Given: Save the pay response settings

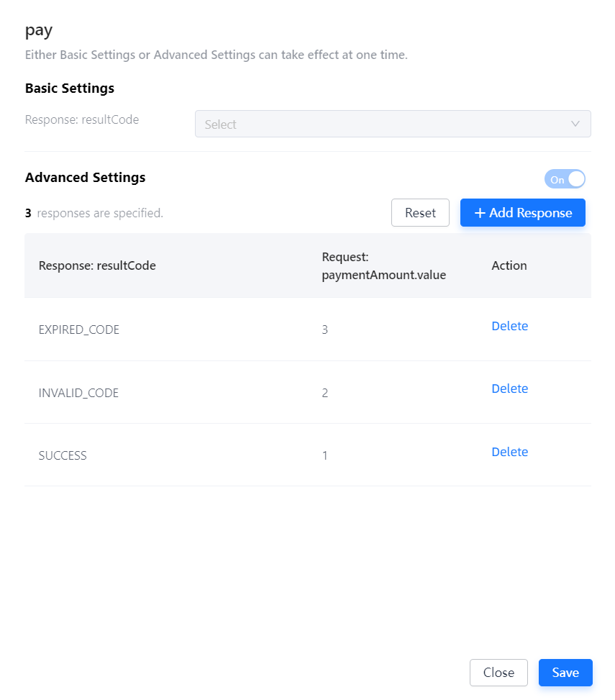Looking at the screenshot, I should point(565,673).
